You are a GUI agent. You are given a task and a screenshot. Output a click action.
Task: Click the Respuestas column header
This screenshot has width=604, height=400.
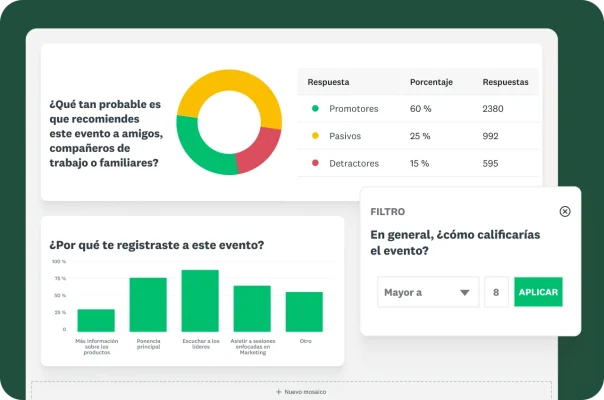pos(505,82)
